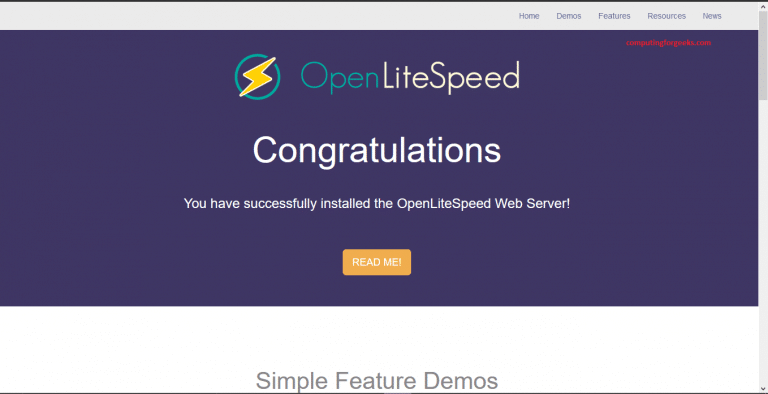Click the scroll up arrow on the scrollbar
This screenshot has width=768, height=394.
pyautogui.click(x=763, y=6)
